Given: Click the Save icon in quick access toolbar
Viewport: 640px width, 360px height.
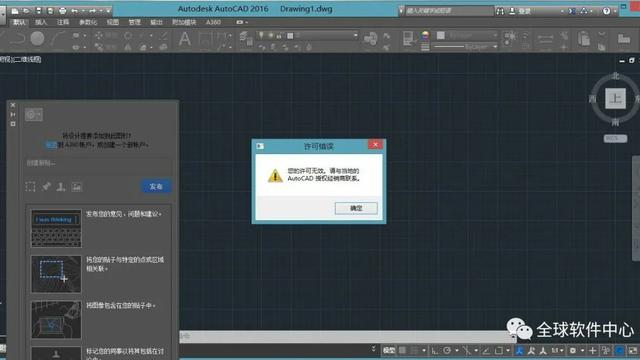Looking at the screenshot, I should pos(38,11).
